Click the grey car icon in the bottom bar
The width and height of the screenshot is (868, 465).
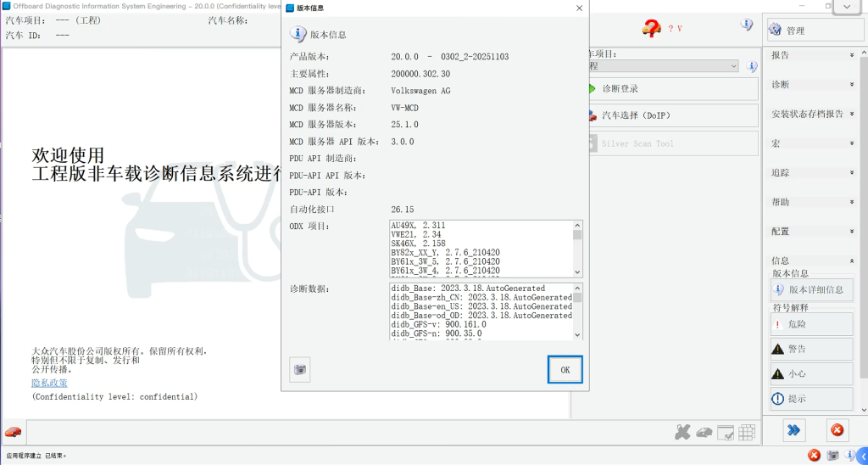704,432
